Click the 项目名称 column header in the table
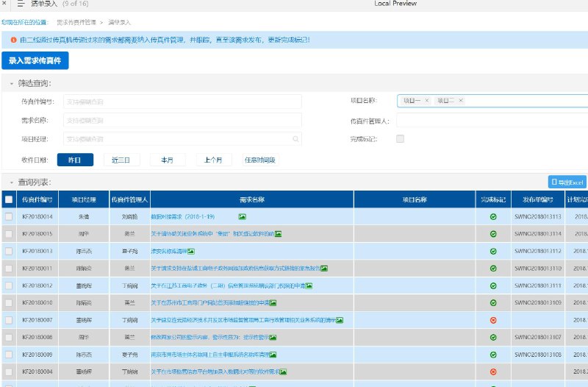This screenshot has width=588, height=387. [415, 199]
